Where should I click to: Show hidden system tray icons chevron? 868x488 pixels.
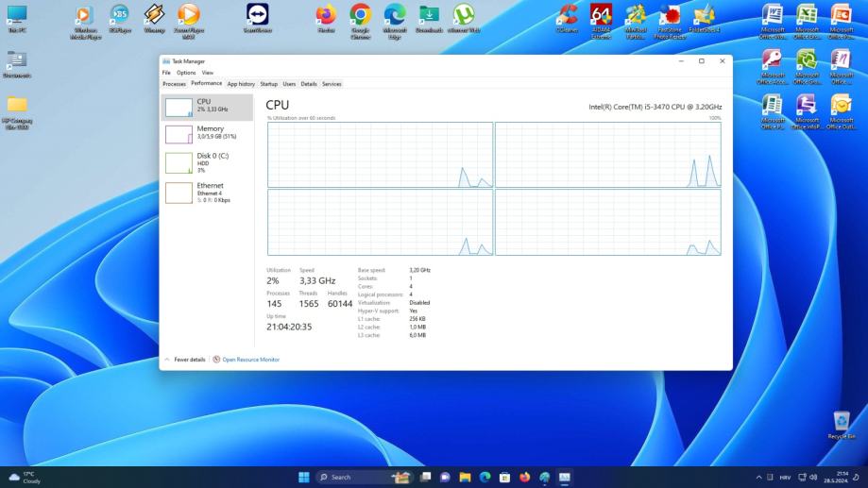click(759, 477)
